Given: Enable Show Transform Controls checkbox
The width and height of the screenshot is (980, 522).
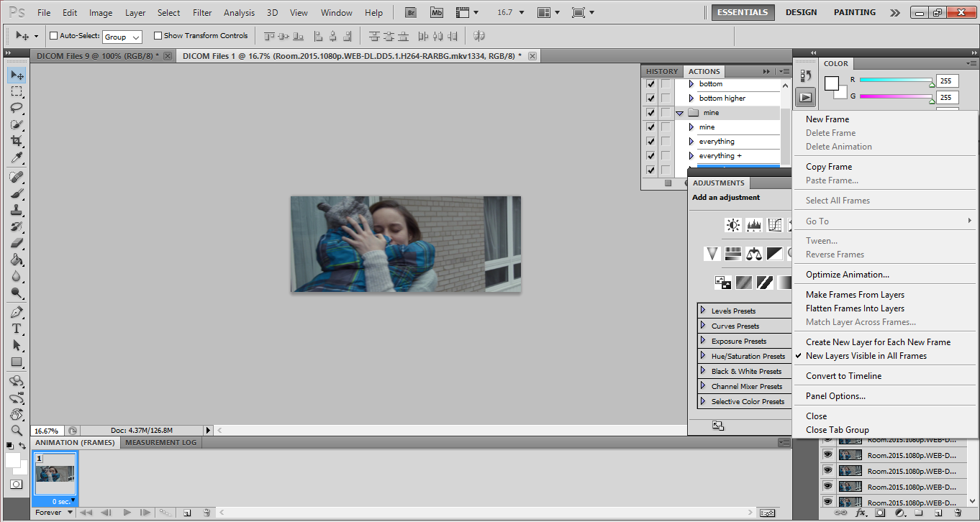Looking at the screenshot, I should [x=158, y=36].
